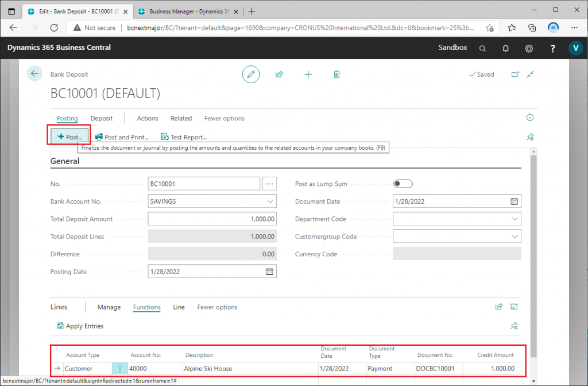The image size is (588, 386).
Task: Collapse the General section header
Action: point(65,161)
